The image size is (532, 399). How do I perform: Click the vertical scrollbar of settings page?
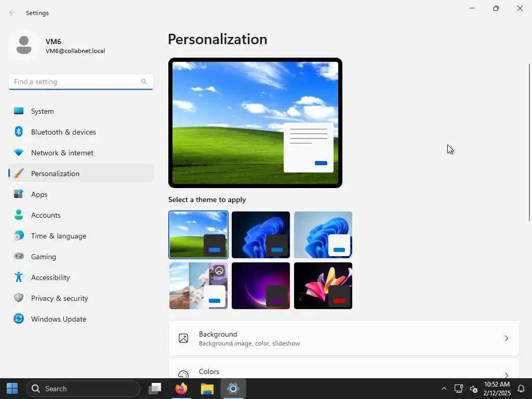[529, 142]
